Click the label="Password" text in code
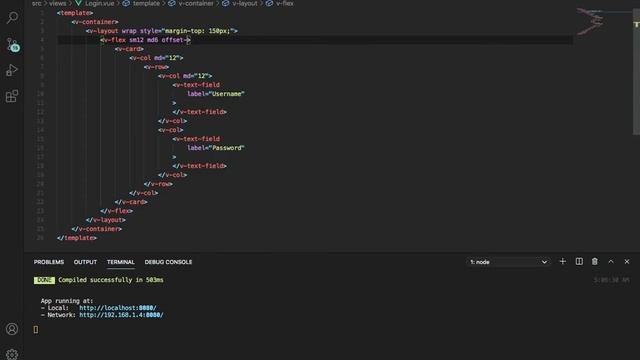Viewport: 640px width, 360px height. click(216, 148)
